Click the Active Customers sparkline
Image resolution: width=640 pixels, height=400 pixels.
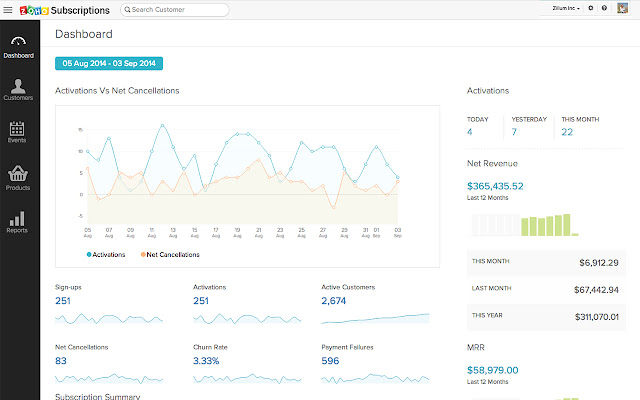[x=375, y=318]
